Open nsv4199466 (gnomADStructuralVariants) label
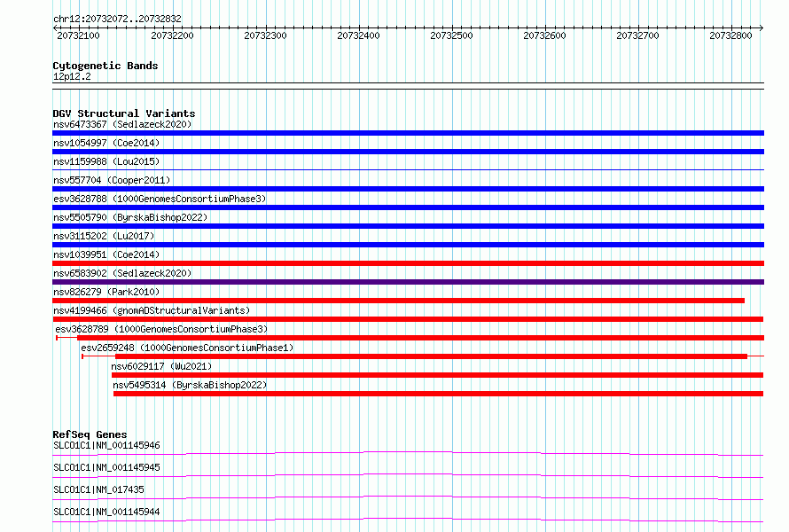The height and width of the screenshot is (532, 789). pos(152,310)
